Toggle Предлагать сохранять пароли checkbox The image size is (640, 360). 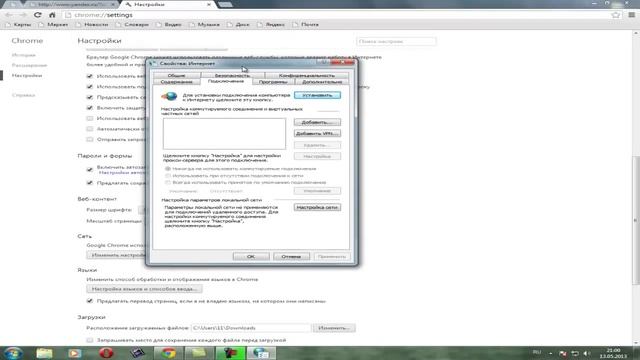90,183
